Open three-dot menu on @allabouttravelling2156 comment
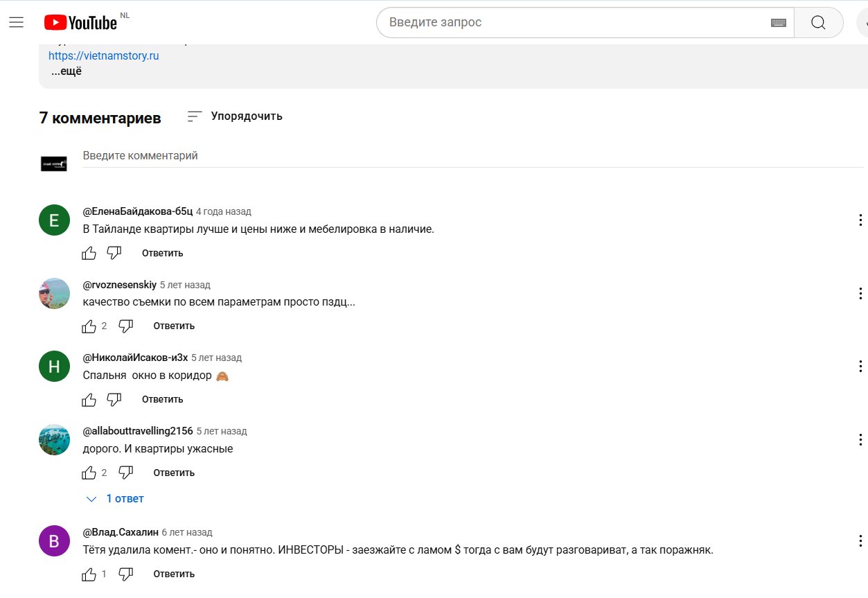Image resolution: width=868 pixels, height=598 pixels. 860,440
